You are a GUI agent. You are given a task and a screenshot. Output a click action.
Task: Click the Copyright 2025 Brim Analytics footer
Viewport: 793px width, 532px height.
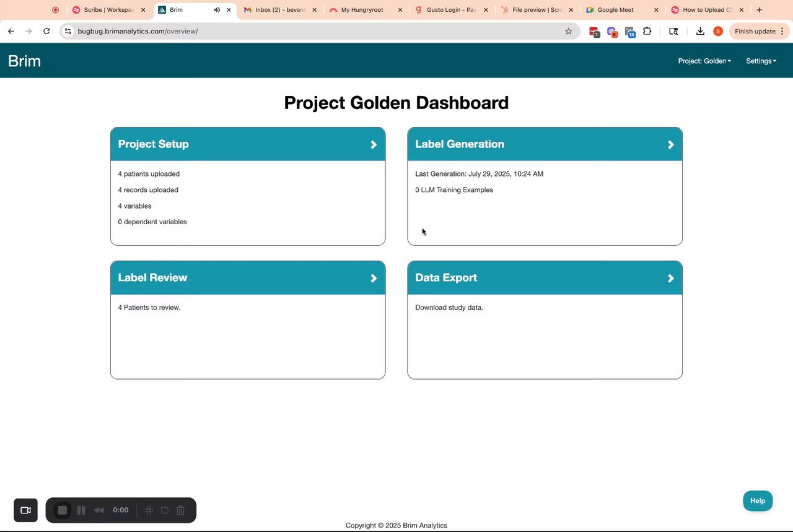[396, 525]
